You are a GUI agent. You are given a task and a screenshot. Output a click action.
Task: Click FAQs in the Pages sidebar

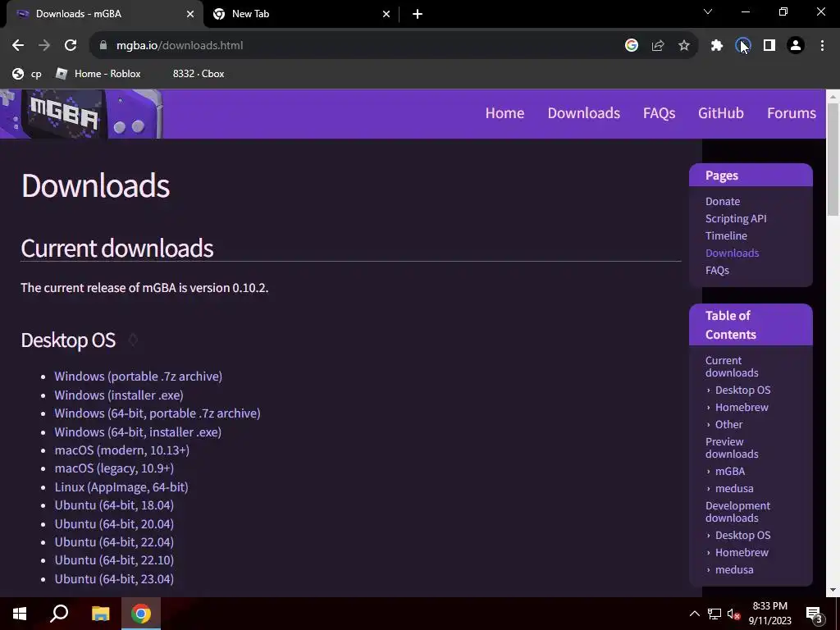point(717,270)
